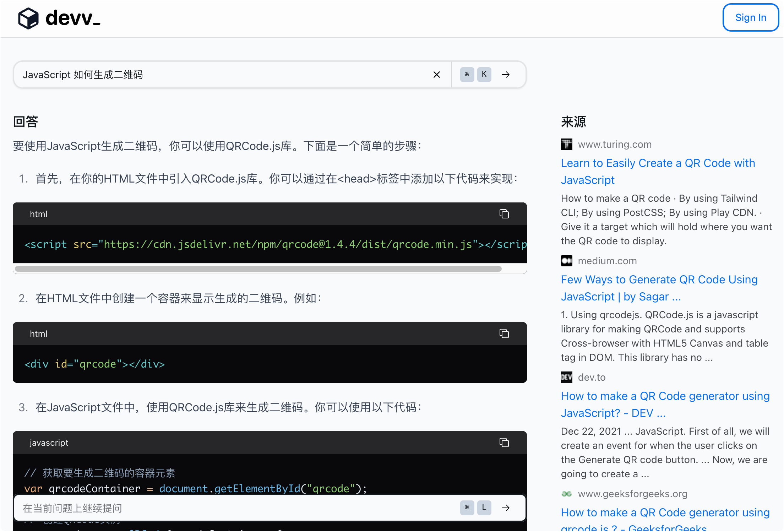The width and height of the screenshot is (784, 532).
Task: Click the turing.com snippet about Tailwind CLI
Action: [666, 219]
